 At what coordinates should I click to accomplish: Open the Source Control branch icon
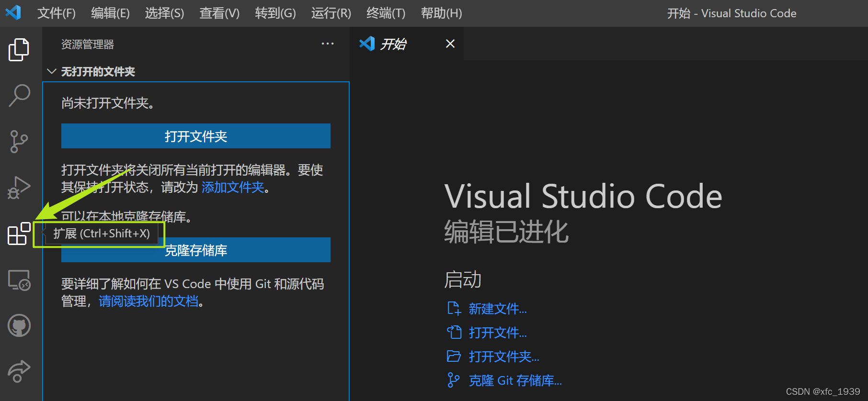pos(19,142)
